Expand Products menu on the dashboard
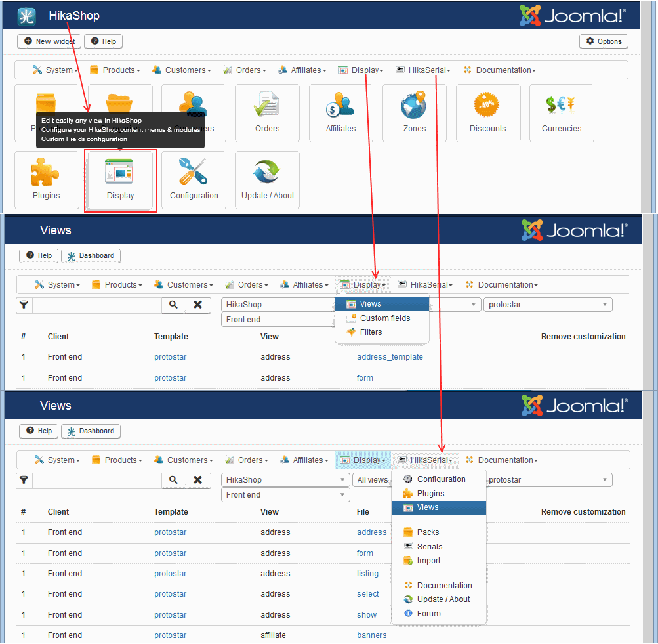658x644 pixels. point(115,70)
